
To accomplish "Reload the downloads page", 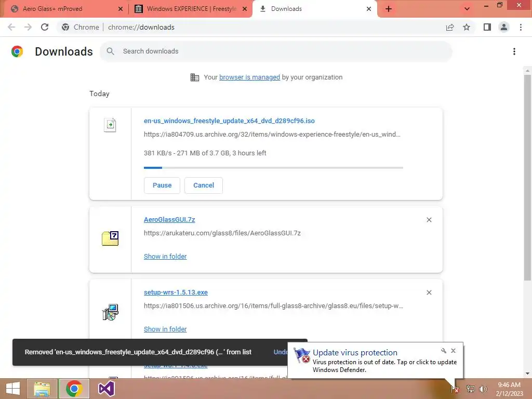I will [45, 27].
